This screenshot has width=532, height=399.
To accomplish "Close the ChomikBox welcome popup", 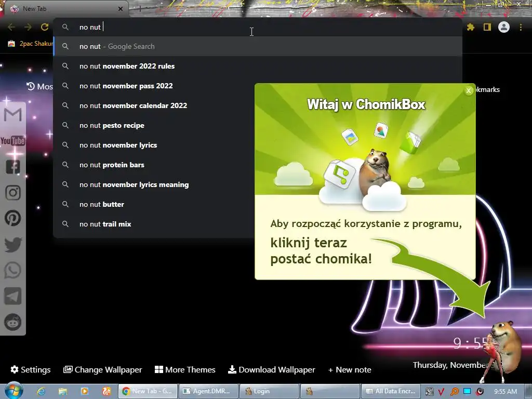I will tap(469, 90).
